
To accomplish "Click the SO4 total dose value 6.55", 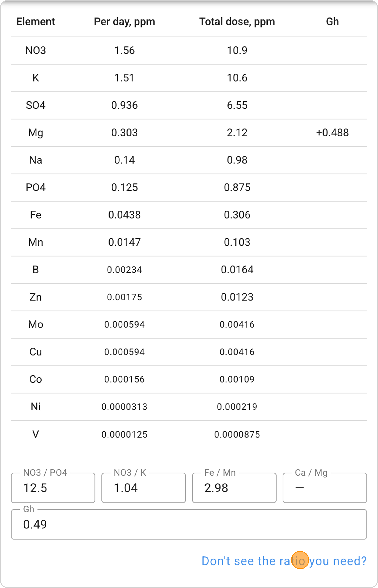I will (x=237, y=105).
